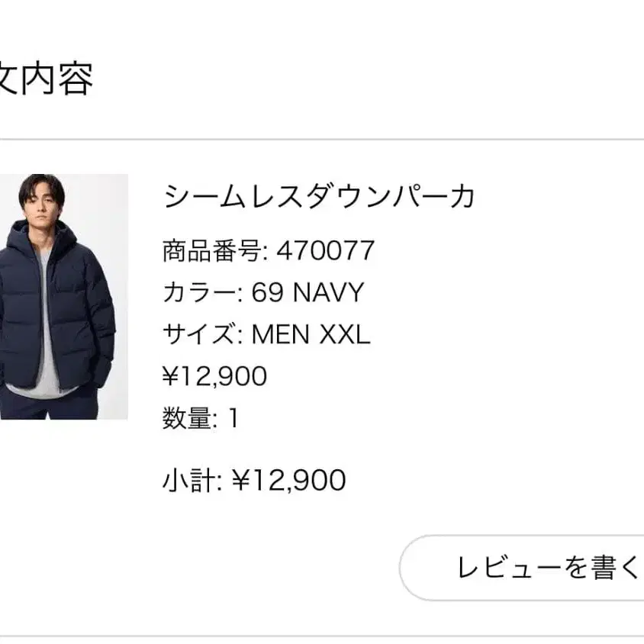
Task: Open the シームレスダウンパーカ product title
Action: click(x=319, y=197)
